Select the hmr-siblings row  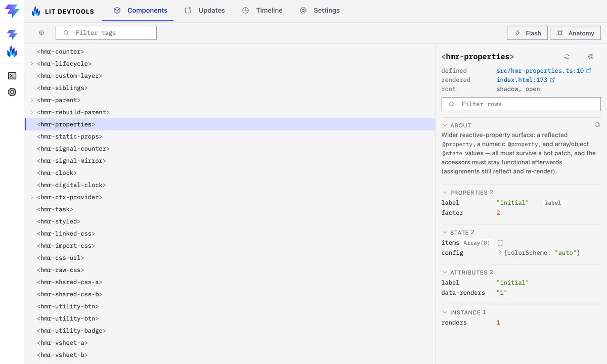tap(230, 88)
